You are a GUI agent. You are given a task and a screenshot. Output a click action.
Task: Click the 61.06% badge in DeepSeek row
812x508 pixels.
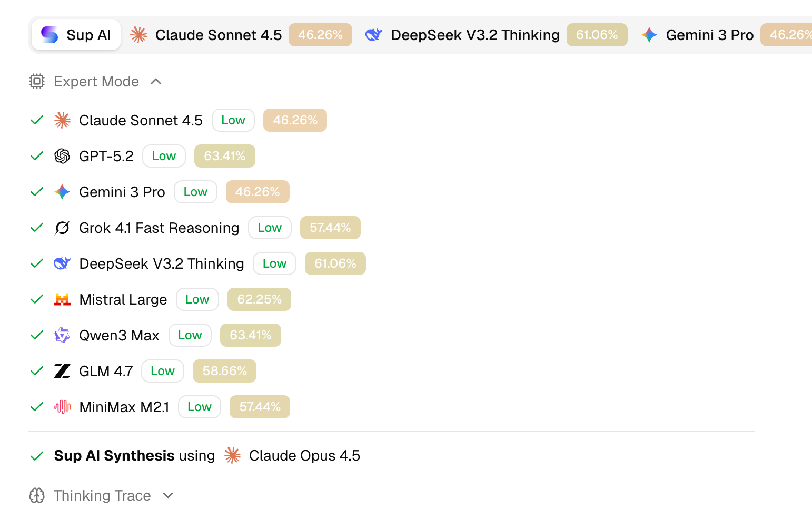pyautogui.click(x=335, y=263)
